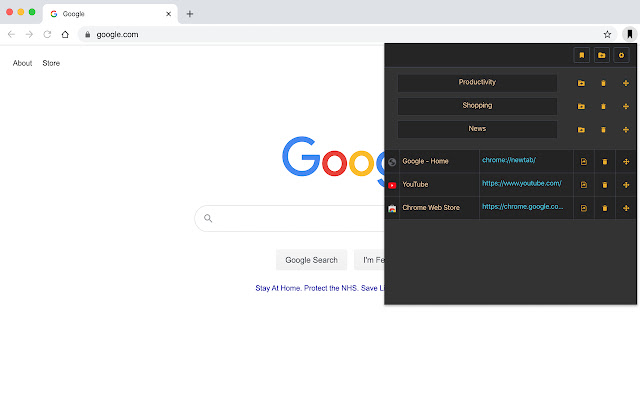The width and height of the screenshot is (640, 400).
Task: Delete the News folder with trash icon
Action: [x=603, y=130]
